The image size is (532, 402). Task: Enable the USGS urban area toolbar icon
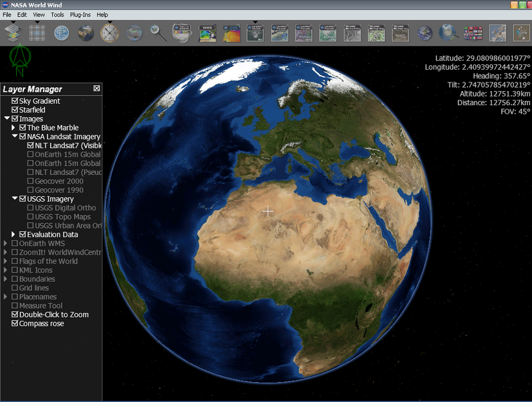click(400, 33)
